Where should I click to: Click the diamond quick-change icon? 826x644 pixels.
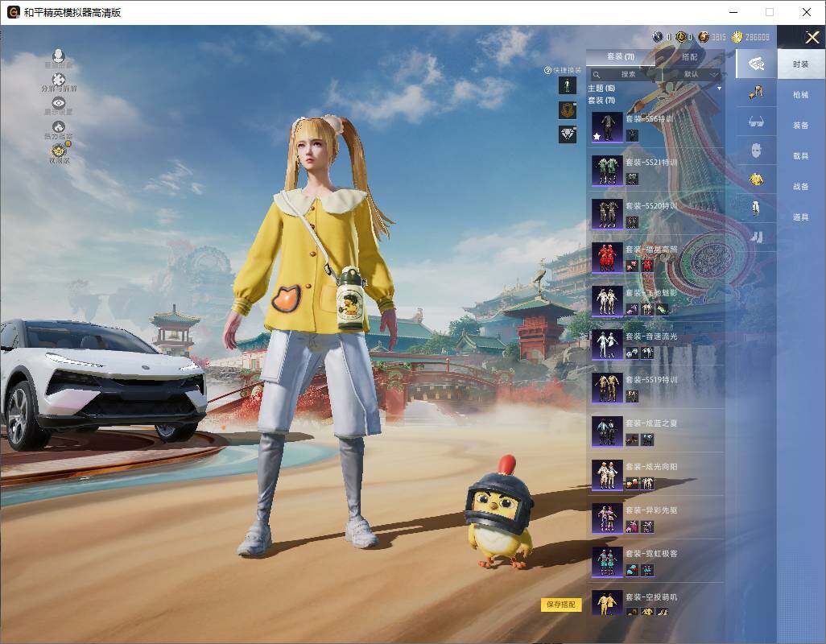pyautogui.click(x=568, y=134)
